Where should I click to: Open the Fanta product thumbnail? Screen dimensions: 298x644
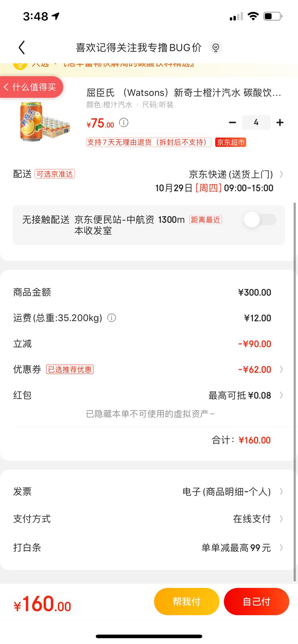[x=44, y=121]
